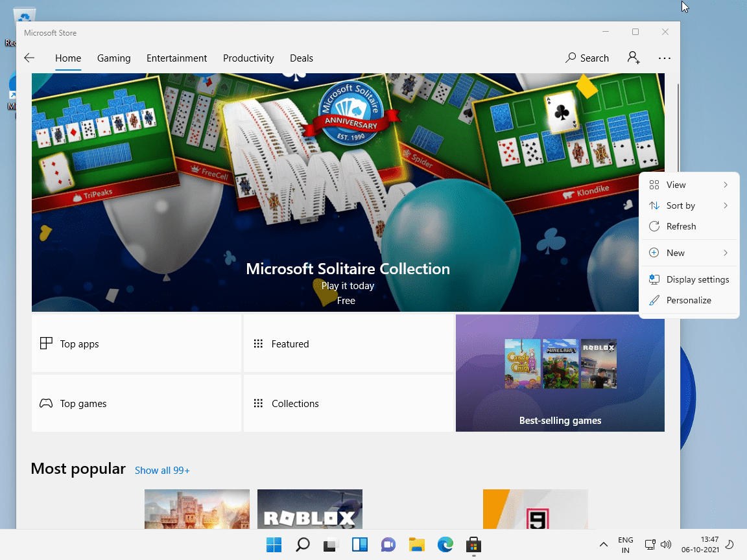Image resolution: width=747 pixels, height=560 pixels.
Task: Open the network tray icon
Action: click(650, 544)
